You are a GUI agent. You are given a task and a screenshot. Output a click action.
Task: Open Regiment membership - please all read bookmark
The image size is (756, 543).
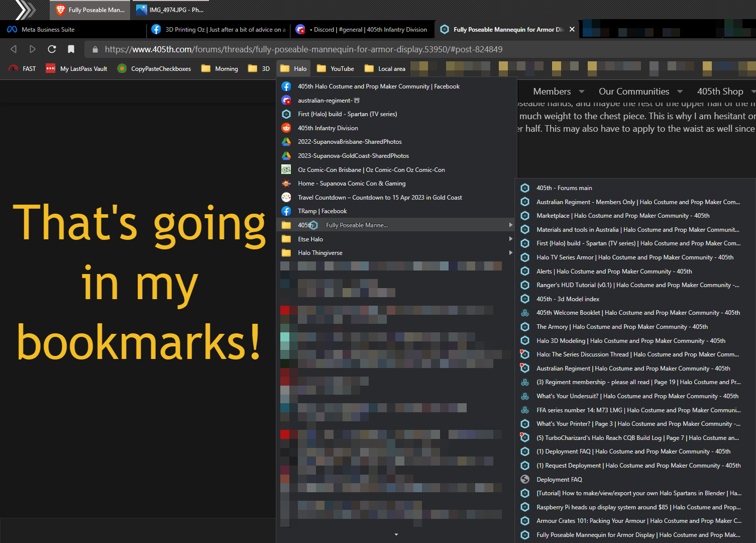pos(635,382)
